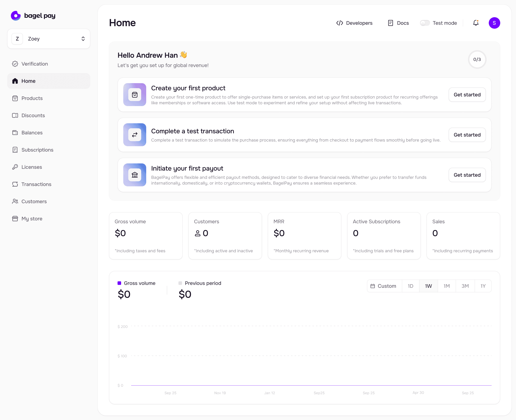Click the My store icon
The width and height of the screenshot is (516, 420).
click(15, 218)
